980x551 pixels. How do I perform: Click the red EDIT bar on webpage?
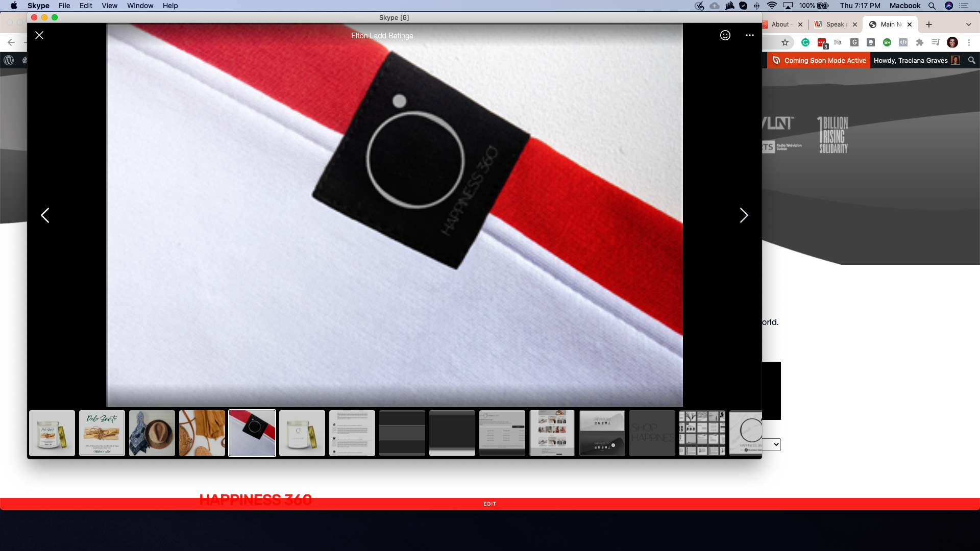click(489, 504)
